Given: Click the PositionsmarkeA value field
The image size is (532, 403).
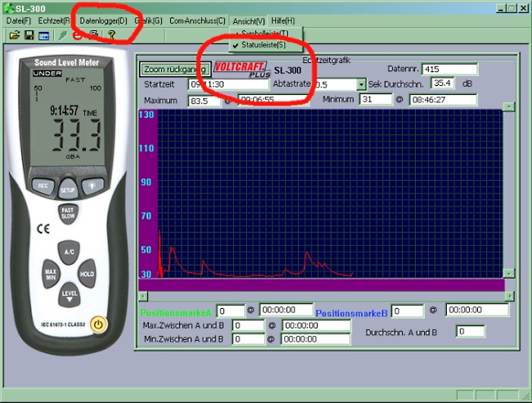Looking at the screenshot, I should tap(231, 310).
